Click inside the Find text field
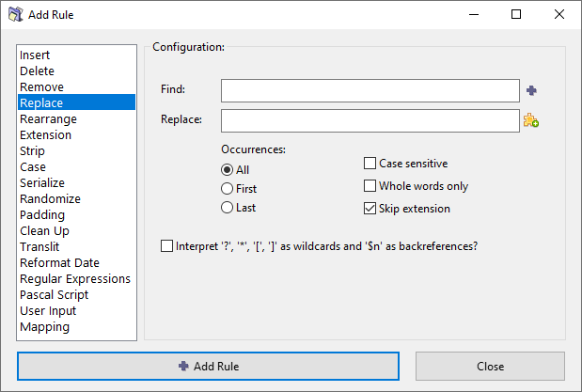The image size is (582, 392). click(370, 90)
